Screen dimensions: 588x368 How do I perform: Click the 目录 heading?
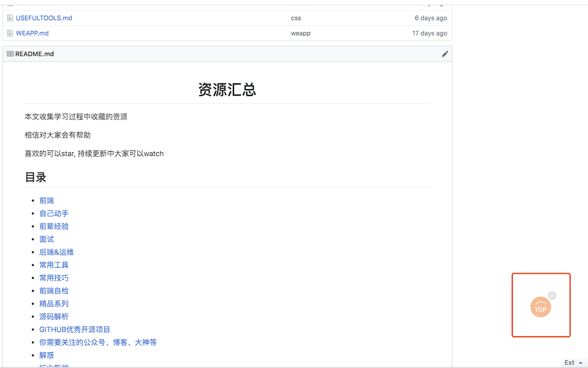pos(36,177)
